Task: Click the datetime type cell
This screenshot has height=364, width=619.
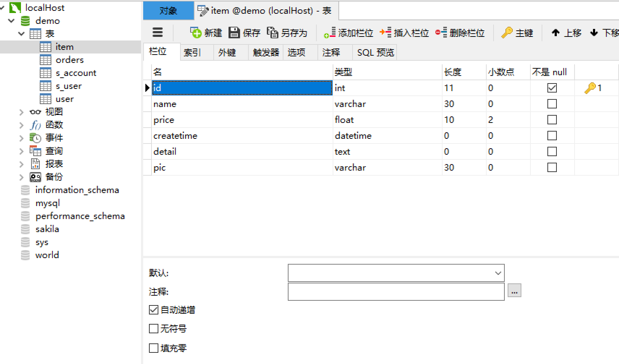Action: pos(387,136)
